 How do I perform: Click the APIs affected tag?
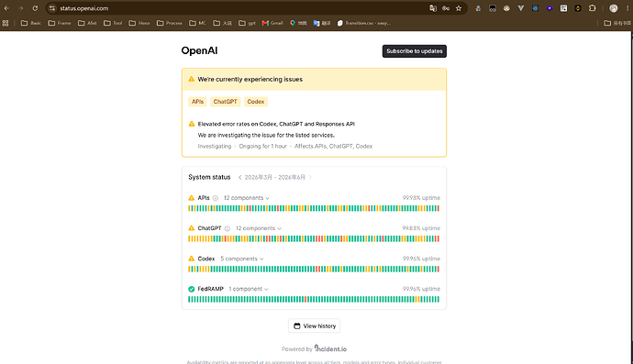(x=197, y=102)
